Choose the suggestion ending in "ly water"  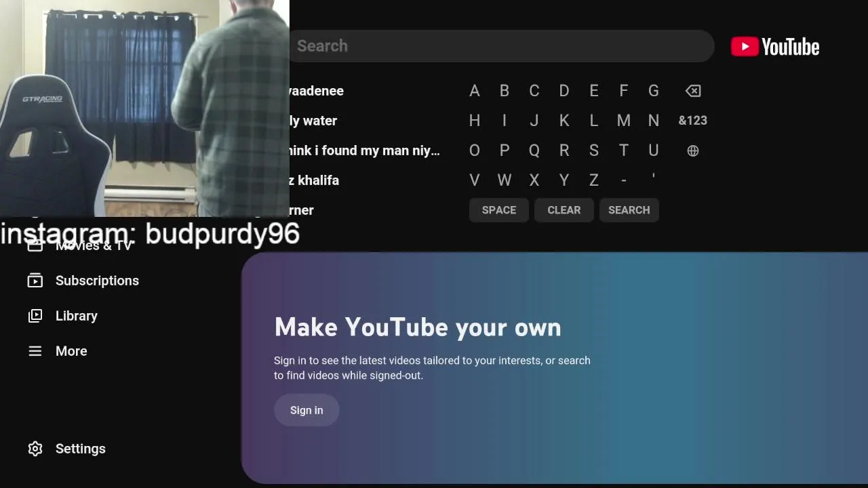(313, 121)
